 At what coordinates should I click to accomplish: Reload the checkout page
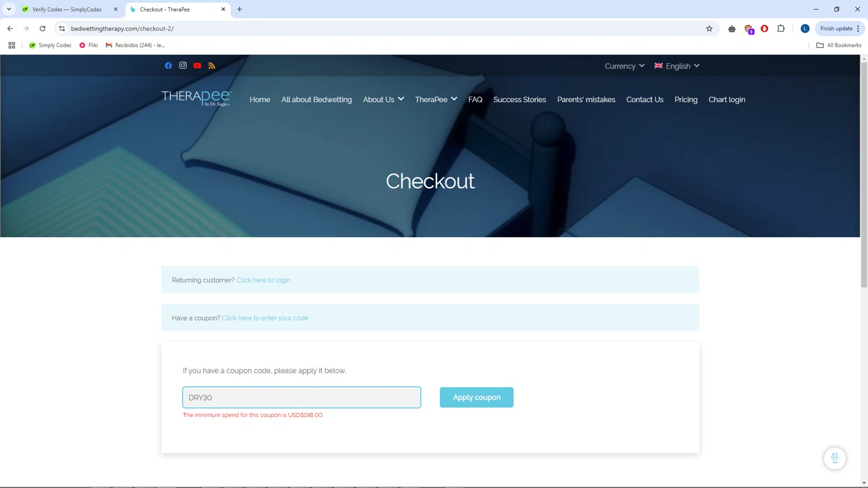(42, 28)
